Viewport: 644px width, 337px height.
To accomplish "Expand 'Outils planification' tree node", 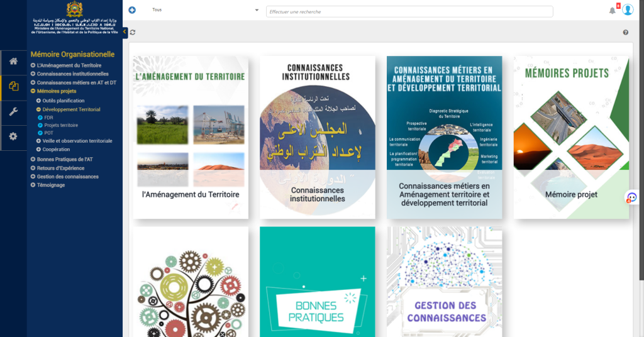I will (x=38, y=101).
